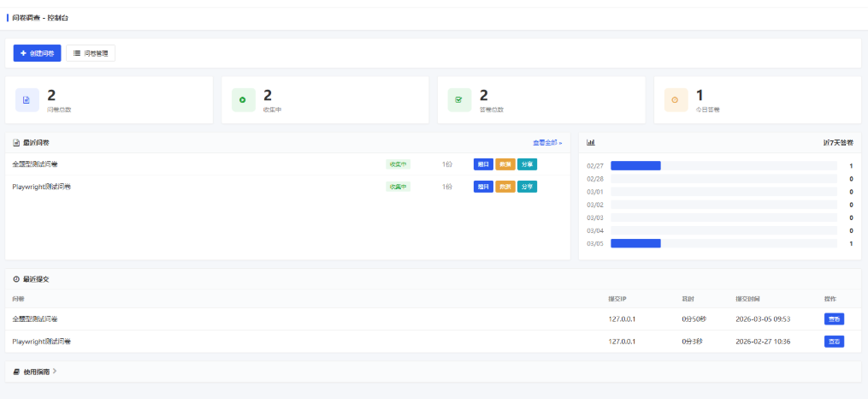Click the bar chart icon in 近7天答卷 panel
Image resolution: width=868 pixels, height=399 pixels.
click(x=591, y=143)
